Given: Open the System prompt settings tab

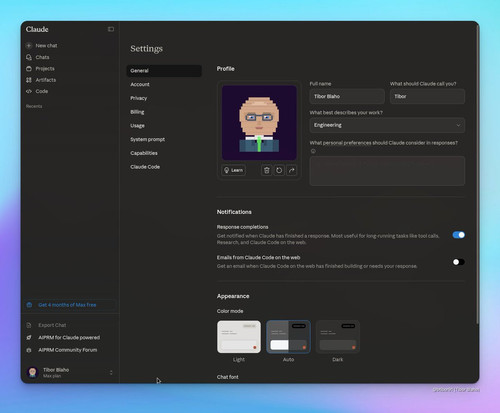Looking at the screenshot, I should point(164,139).
